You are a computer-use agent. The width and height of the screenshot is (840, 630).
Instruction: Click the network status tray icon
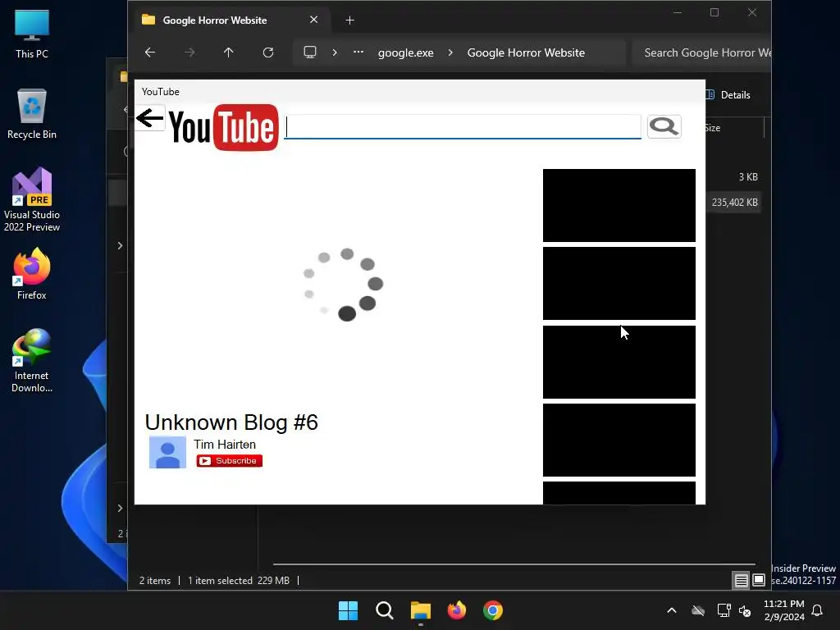(724, 610)
